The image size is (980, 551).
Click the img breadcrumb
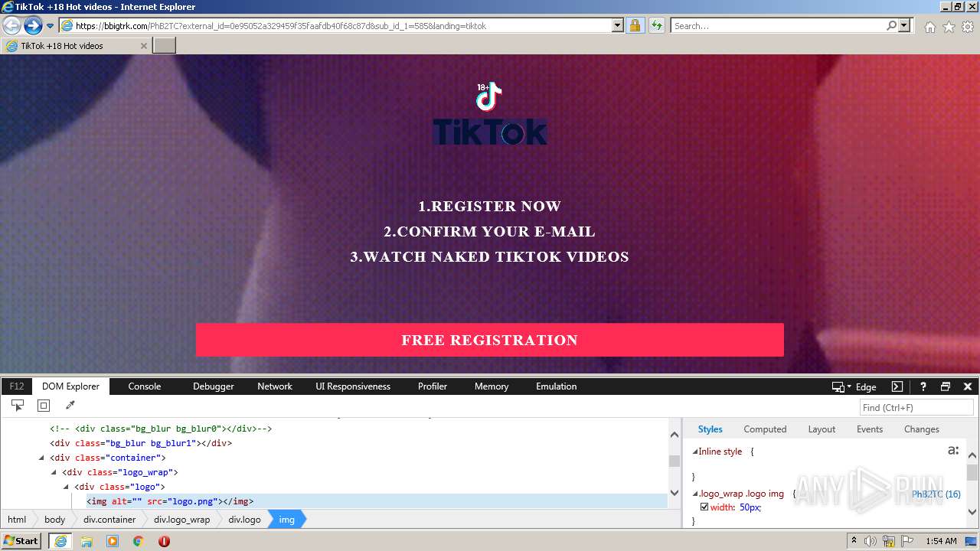click(286, 520)
